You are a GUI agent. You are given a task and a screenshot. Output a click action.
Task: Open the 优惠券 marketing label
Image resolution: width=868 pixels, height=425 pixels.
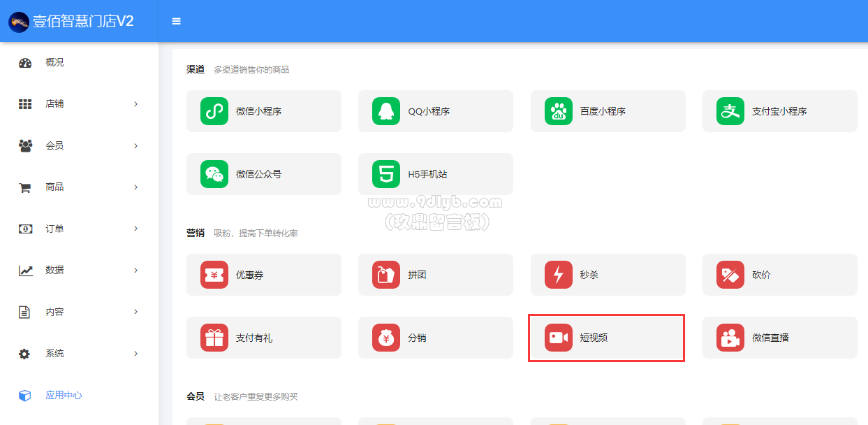point(249,275)
